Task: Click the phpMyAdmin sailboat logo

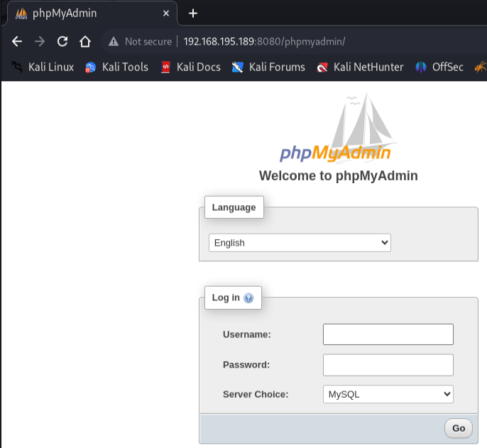Action: 339,127
